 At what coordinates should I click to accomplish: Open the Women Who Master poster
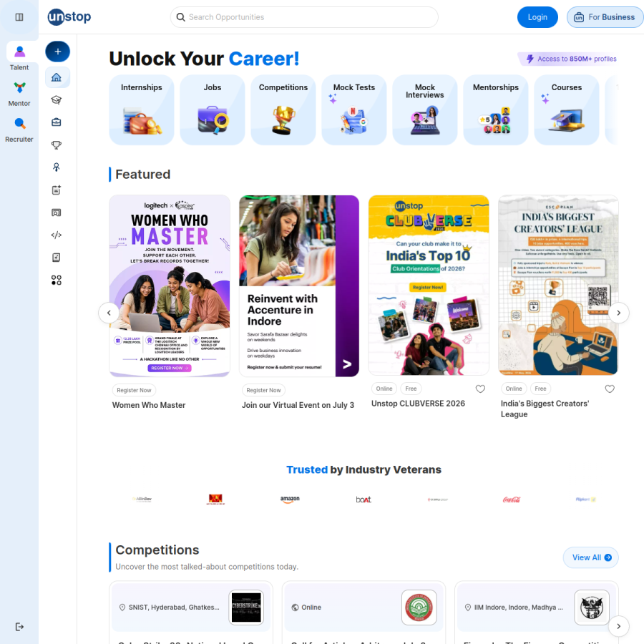point(170,286)
